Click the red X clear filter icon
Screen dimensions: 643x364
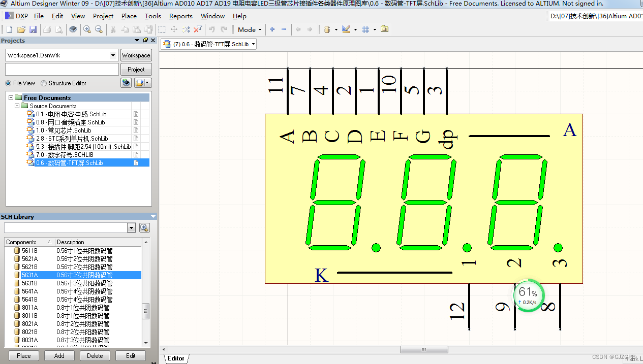(197, 29)
